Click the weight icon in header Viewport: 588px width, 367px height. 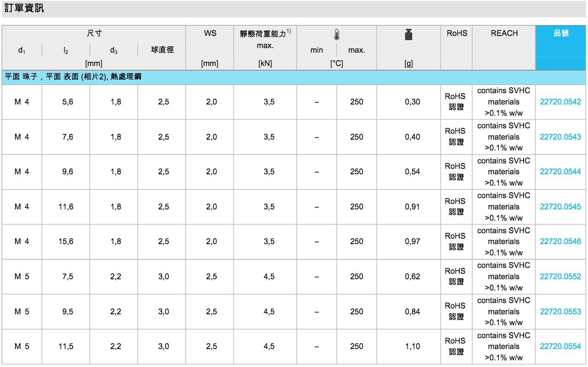click(408, 35)
